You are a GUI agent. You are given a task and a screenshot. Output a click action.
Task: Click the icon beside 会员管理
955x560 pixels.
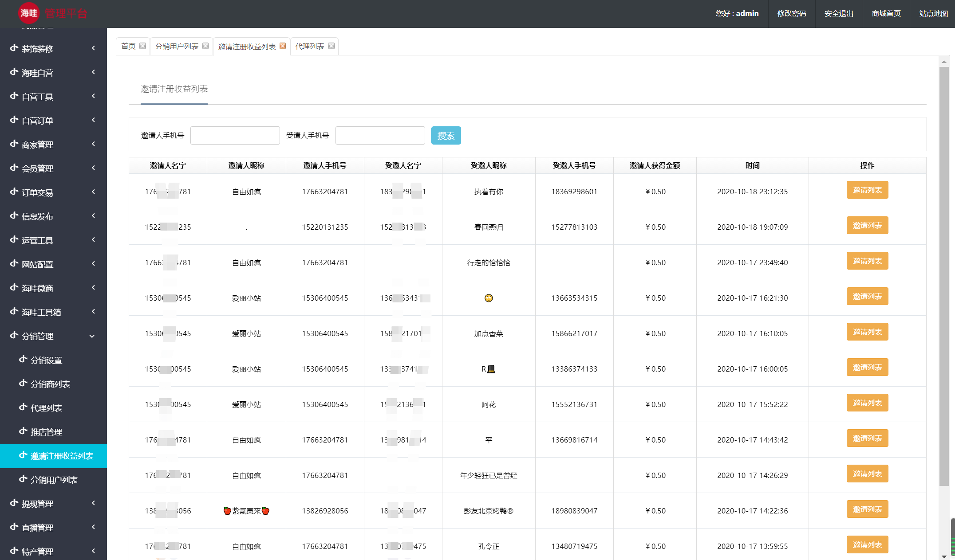point(14,168)
